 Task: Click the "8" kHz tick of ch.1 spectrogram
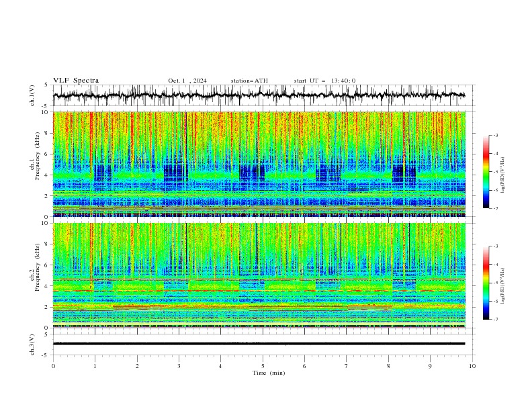pos(48,133)
